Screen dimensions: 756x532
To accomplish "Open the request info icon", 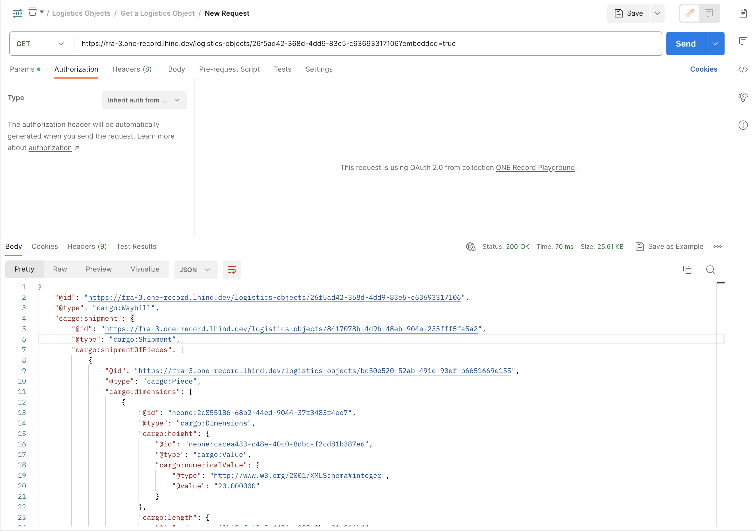I will click(743, 125).
